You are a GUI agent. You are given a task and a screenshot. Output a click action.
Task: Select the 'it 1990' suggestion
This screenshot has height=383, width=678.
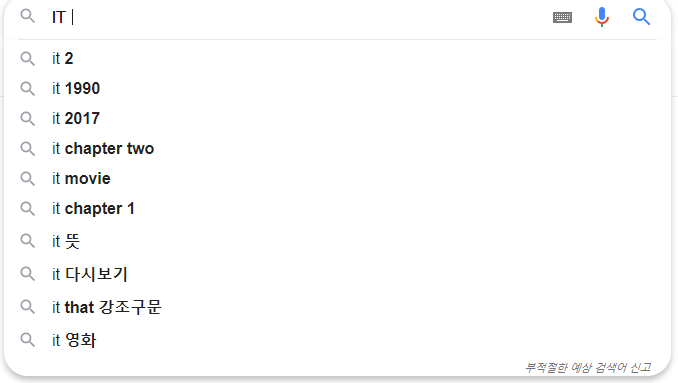(x=337, y=89)
